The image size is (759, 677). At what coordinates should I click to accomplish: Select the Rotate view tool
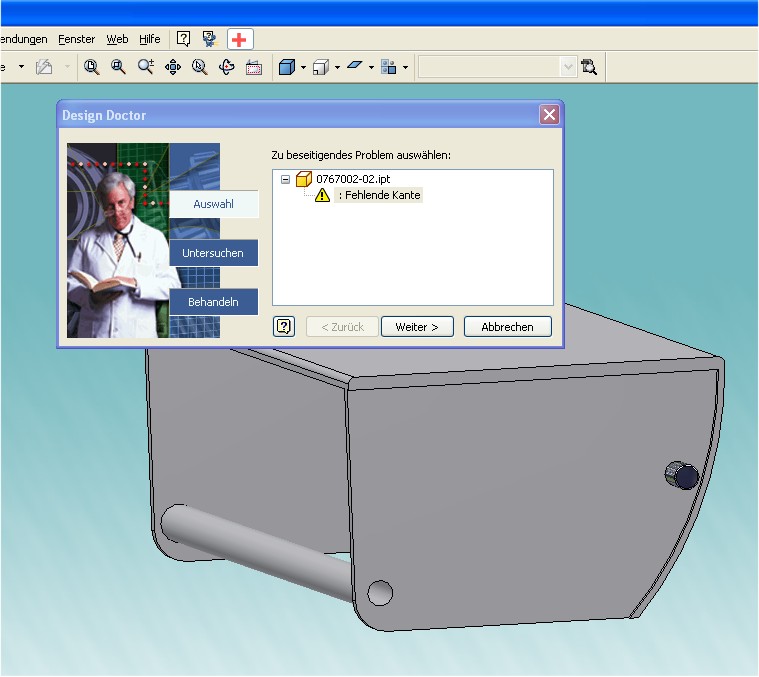[x=227, y=67]
